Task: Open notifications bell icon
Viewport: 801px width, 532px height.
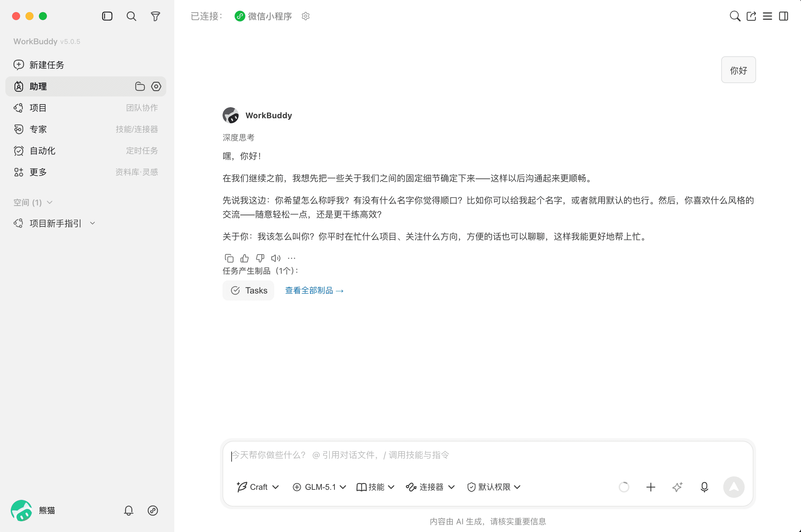Action: point(129,510)
